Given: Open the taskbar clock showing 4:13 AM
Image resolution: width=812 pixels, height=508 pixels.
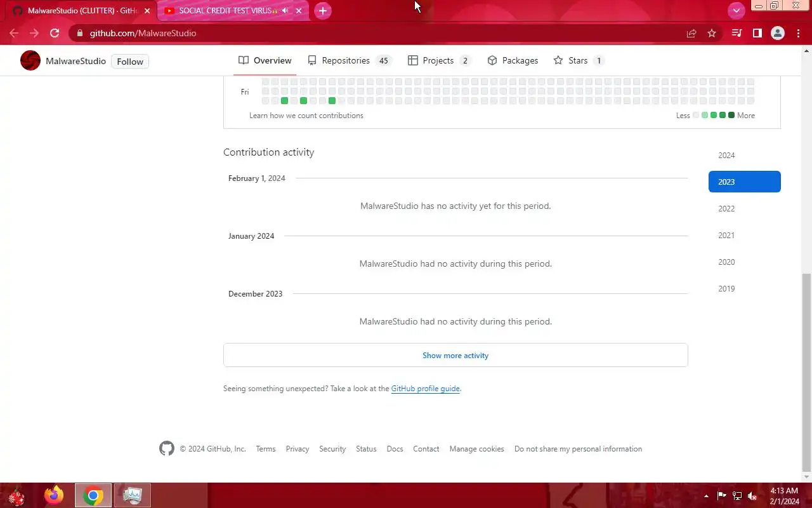Looking at the screenshot, I should [784, 496].
